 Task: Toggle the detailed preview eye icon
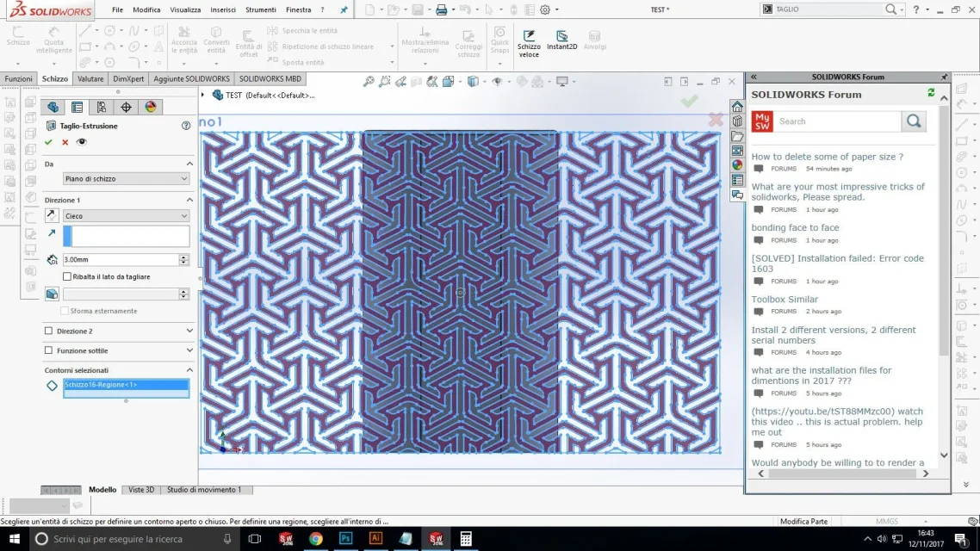(82, 142)
